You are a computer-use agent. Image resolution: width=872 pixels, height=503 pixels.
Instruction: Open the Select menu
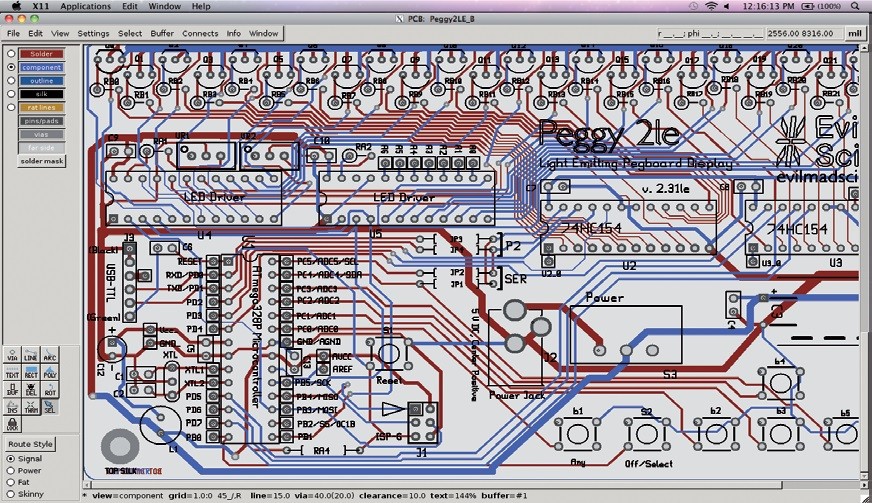(x=130, y=33)
